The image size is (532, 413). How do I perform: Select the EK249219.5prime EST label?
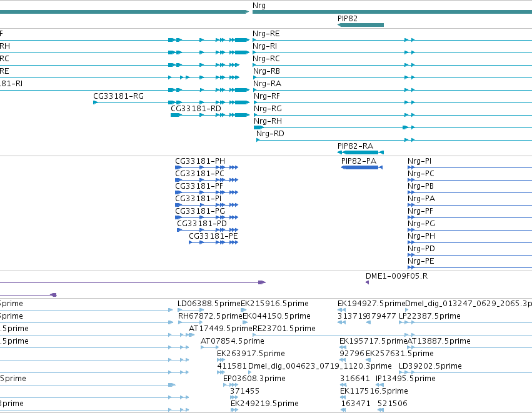264,404
